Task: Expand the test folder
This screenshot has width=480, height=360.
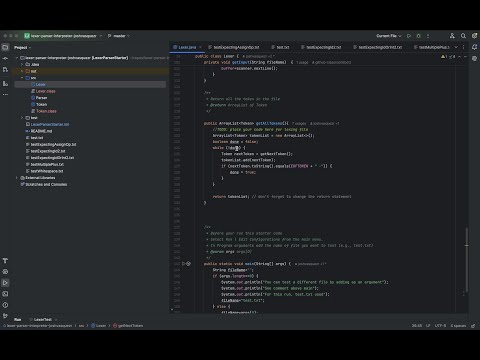Action: (x=22, y=118)
